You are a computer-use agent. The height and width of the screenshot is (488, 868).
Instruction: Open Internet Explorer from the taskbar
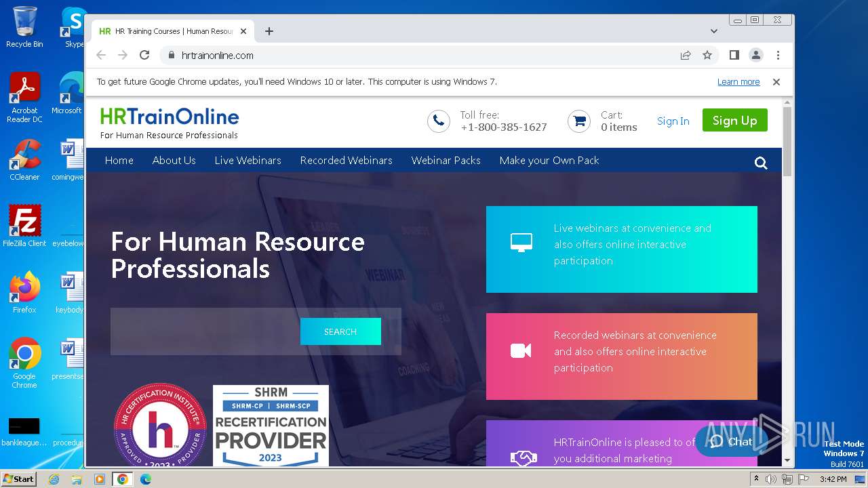point(54,479)
